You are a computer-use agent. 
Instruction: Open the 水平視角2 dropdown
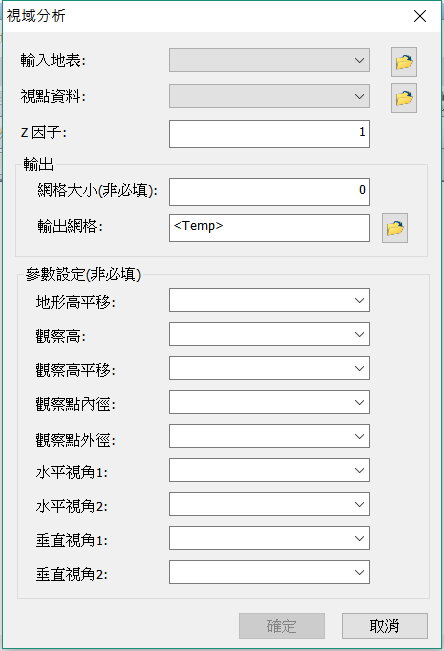(269, 504)
